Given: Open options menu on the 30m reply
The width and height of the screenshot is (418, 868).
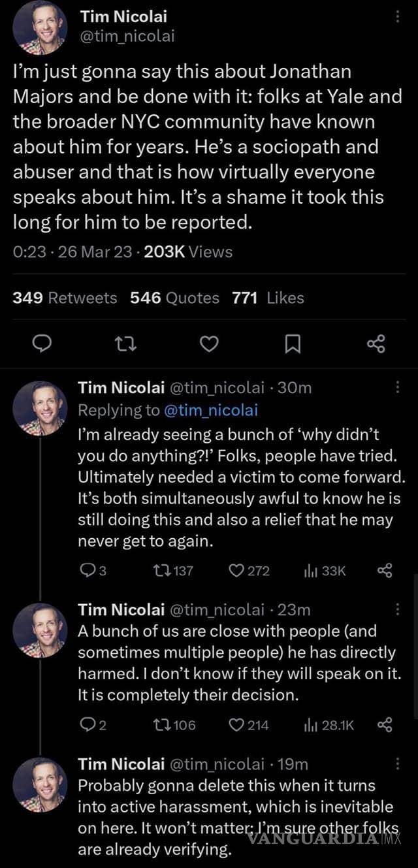Looking at the screenshot, I should click(x=398, y=388).
